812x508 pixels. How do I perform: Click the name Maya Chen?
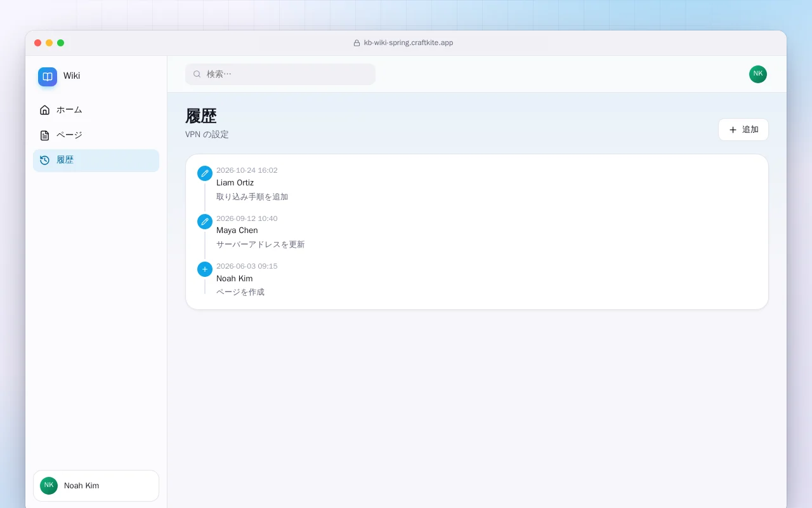[237, 231]
